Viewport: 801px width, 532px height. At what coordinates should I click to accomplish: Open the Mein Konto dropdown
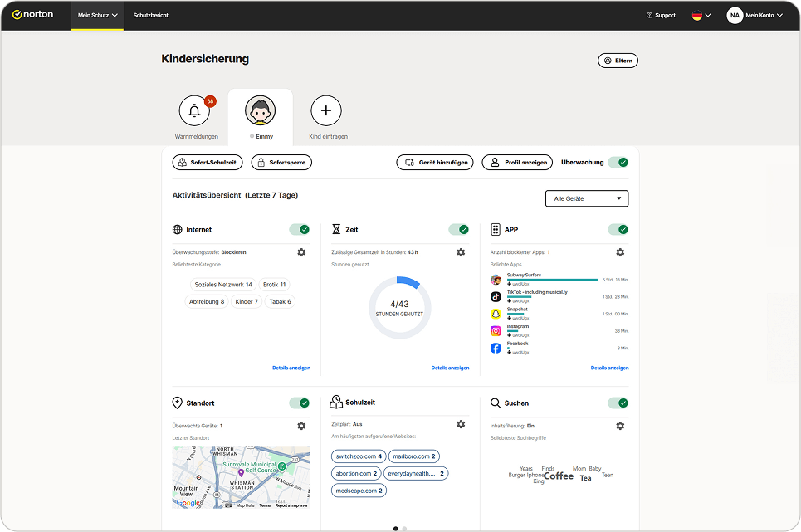point(755,15)
